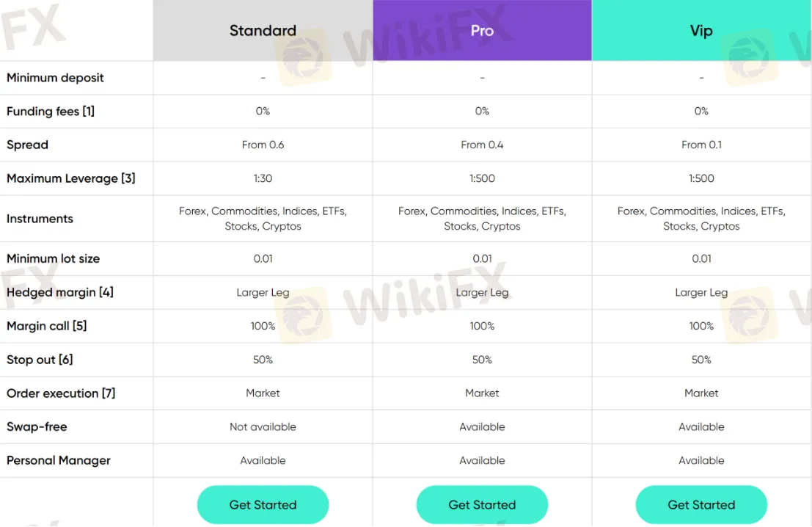Click the Minimum lot size row label
Image resolution: width=812 pixels, height=527 pixels.
click(x=53, y=258)
